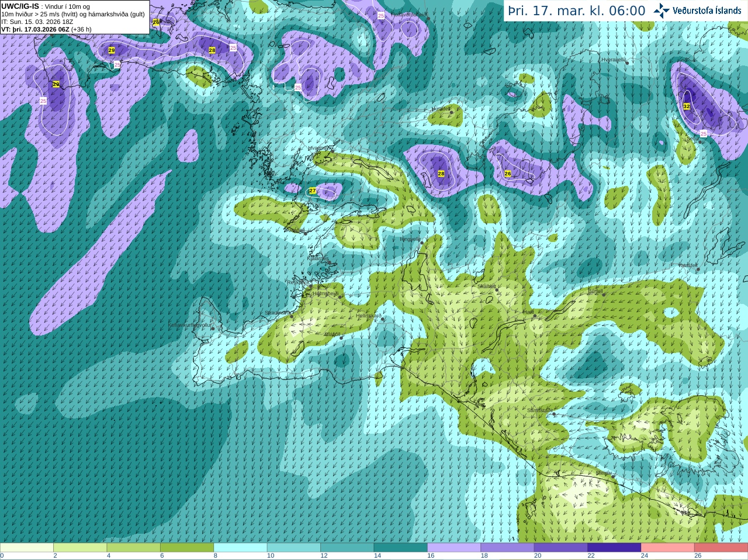The image size is (748, 560).
Task: Click the 10m hviður > 25 m/s description line
Action: point(73,14)
